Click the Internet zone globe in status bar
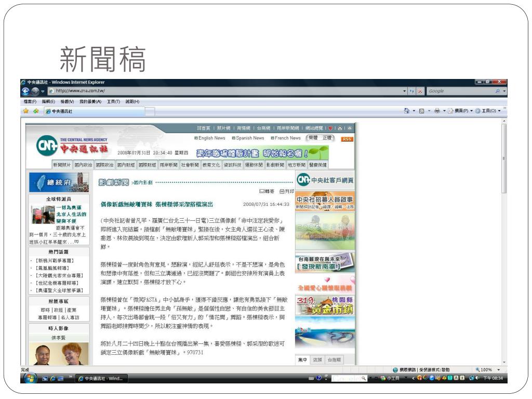The width and height of the screenshot is (532, 399). (395, 370)
